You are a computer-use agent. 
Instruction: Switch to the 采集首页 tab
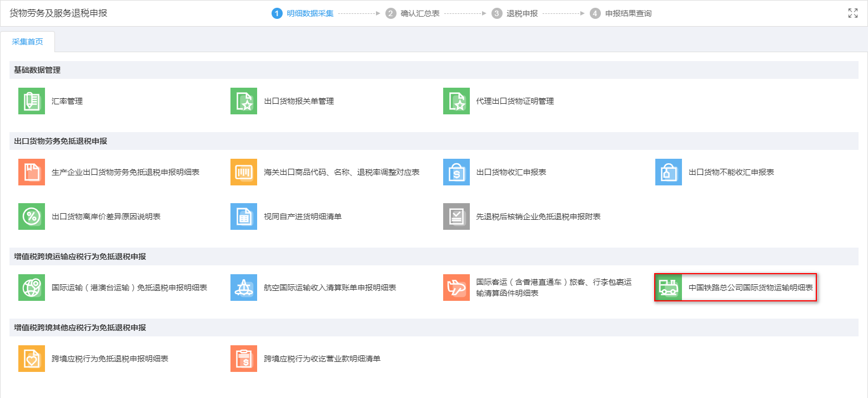(28, 42)
